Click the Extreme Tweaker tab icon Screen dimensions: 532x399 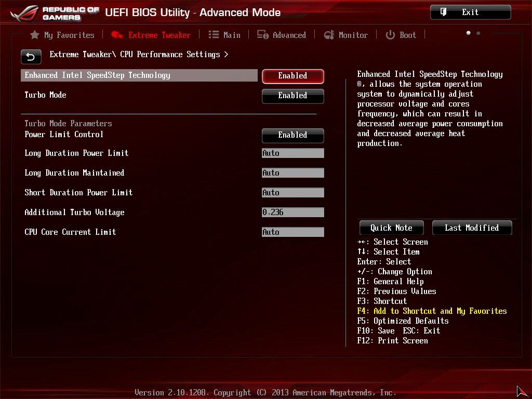(x=117, y=35)
